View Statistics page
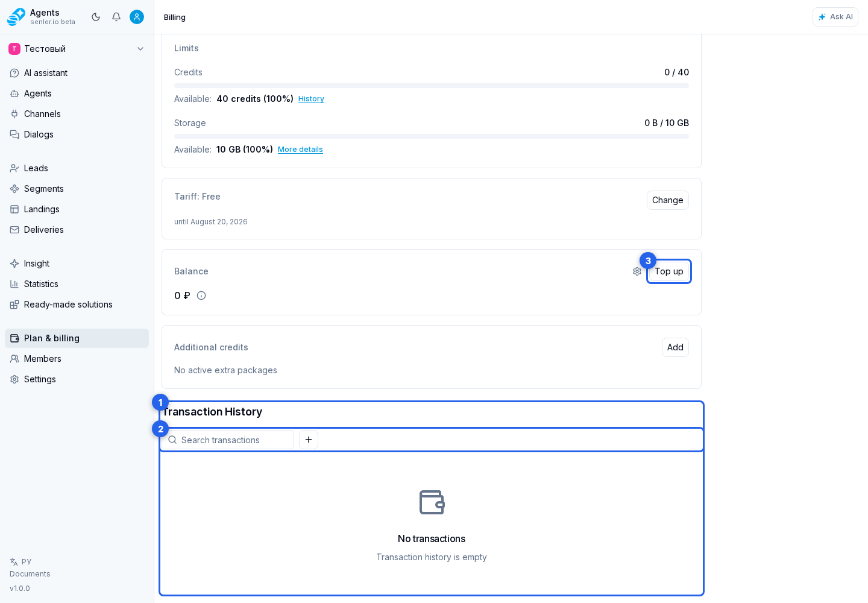This screenshot has width=868, height=603. click(x=77, y=284)
